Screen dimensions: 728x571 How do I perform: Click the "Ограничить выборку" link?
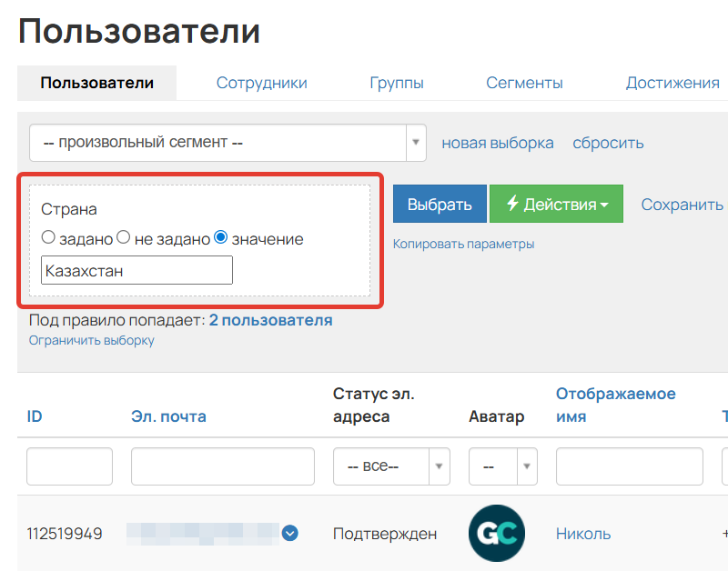pyautogui.click(x=89, y=340)
